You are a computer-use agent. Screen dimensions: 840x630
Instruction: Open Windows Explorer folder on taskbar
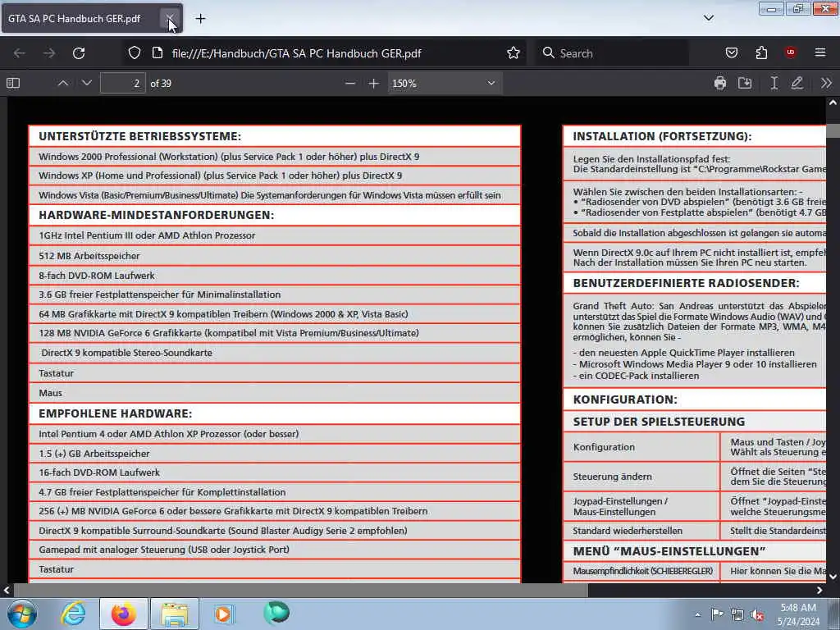(x=175, y=614)
